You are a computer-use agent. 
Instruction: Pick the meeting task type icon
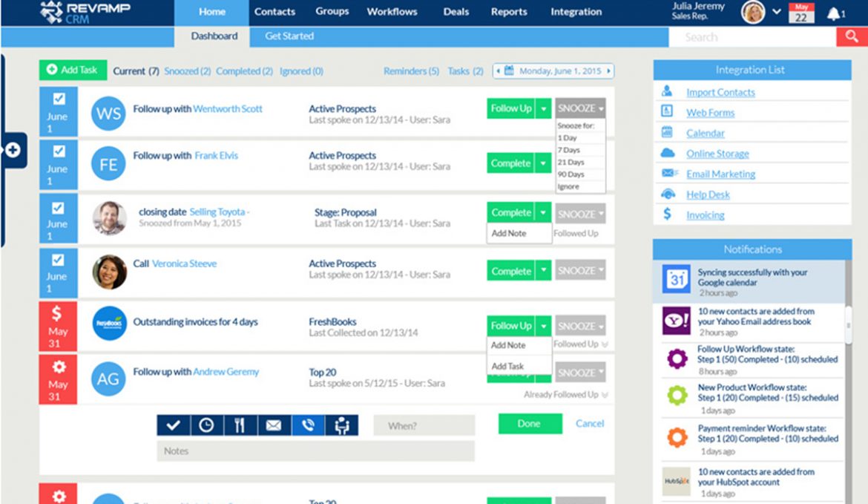click(343, 425)
